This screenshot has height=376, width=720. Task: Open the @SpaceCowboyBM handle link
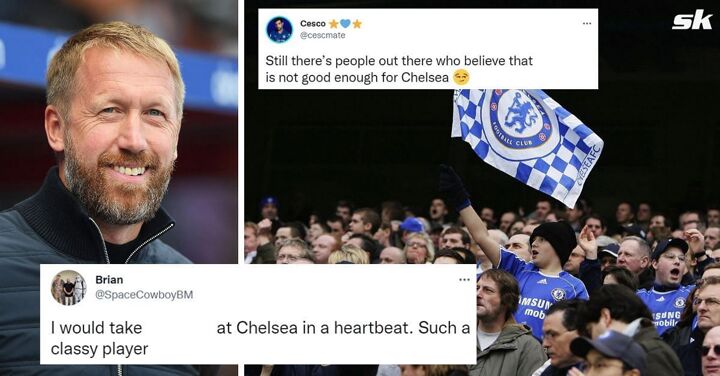coord(144,295)
